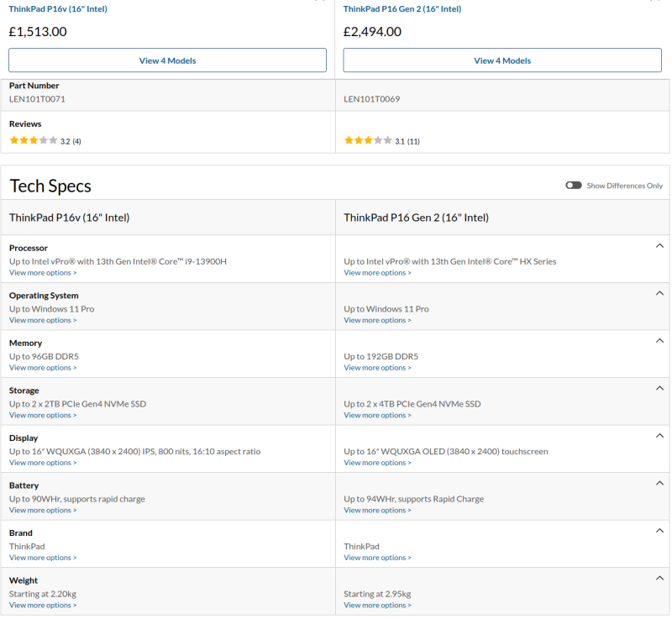The width and height of the screenshot is (672, 619).
Task: Open ThinkPad P16 Gen 2 (16" Intel) product link
Action: pyautogui.click(x=402, y=9)
